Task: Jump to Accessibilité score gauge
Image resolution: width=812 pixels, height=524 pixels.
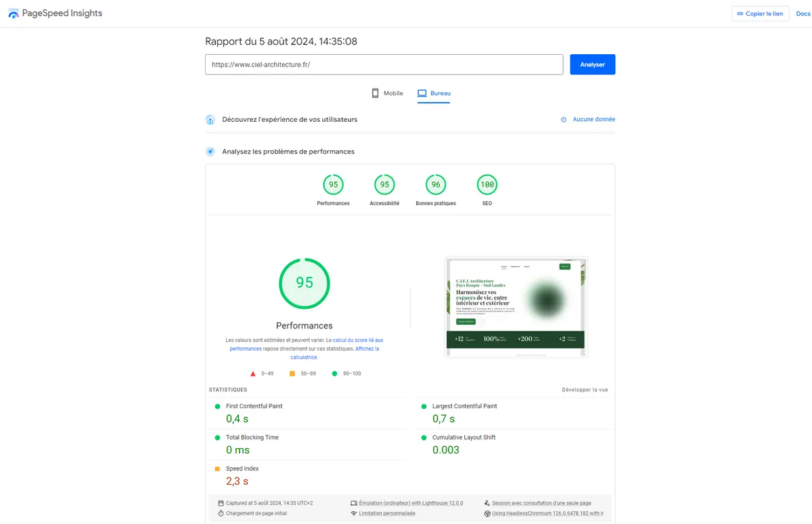Action: [x=384, y=184]
